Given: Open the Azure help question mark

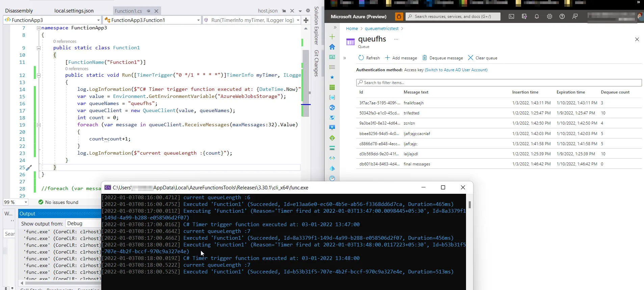Looking at the screenshot, I should click(562, 17).
